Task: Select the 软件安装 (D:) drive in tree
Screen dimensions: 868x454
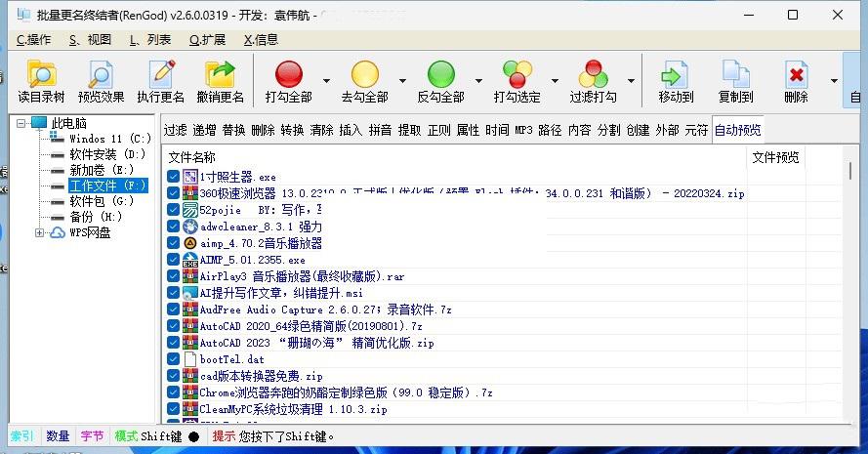Action: (x=107, y=154)
